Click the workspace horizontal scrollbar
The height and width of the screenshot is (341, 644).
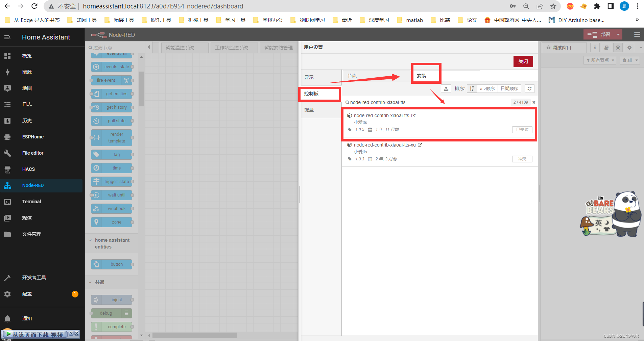coord(195,336)
